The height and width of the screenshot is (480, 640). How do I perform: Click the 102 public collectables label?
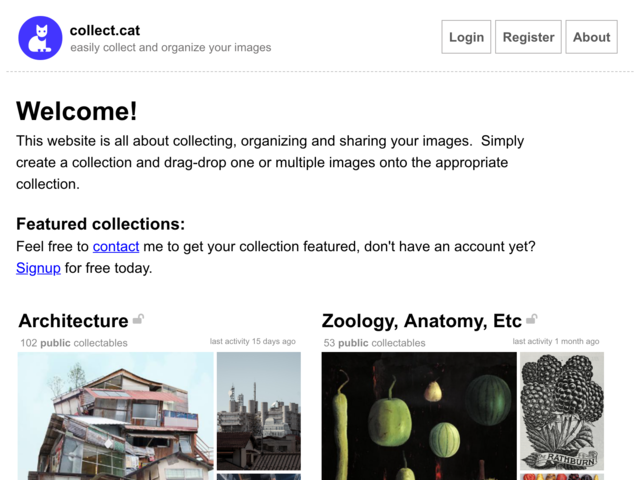(74, 343)
